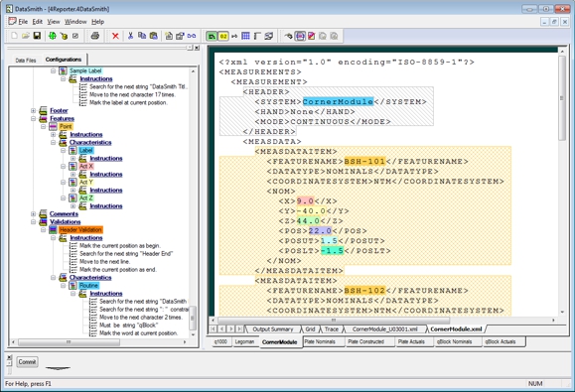The height and width of the screenshot is (392, 575).
Task: Click the Print toolbar icon
Action: (95, 36)
